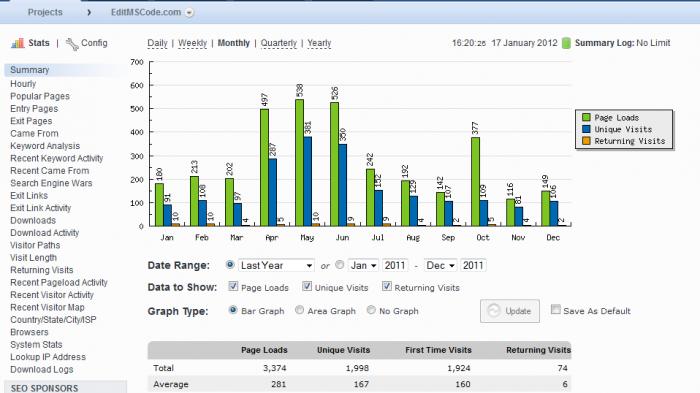Open the Last Year date range dropdown

(276, 265)
